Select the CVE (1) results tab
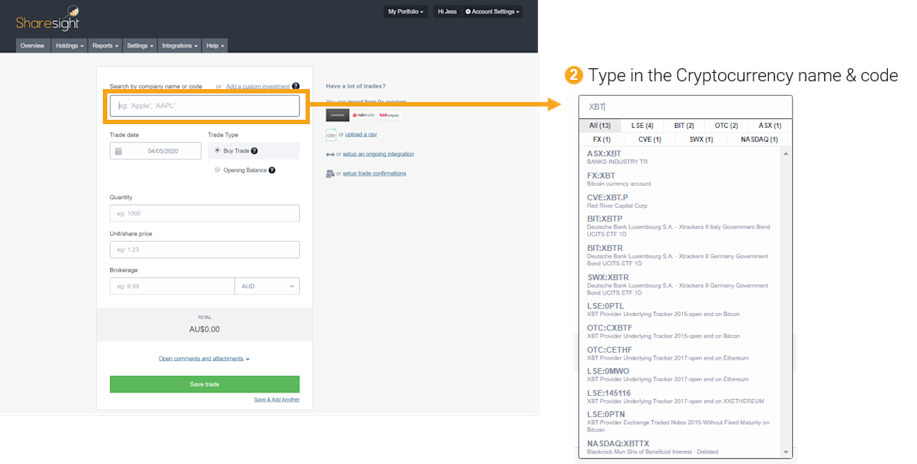 point(649,140)
